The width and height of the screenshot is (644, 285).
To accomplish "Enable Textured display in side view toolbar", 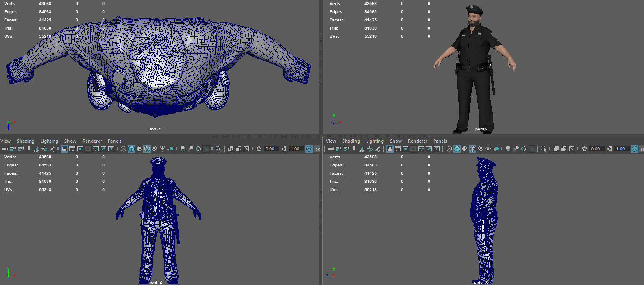I will [x=480, y=149].
